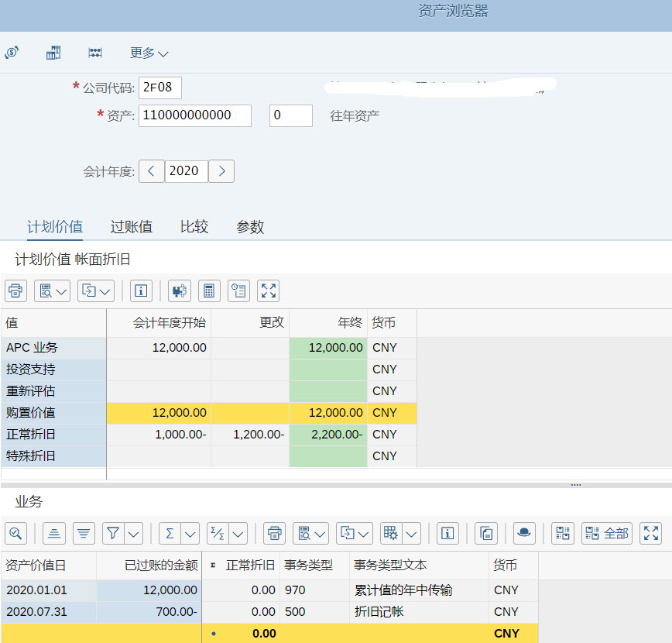The height and width of the screenshot is (643, 672).
Task: Open the 参数 tab
Action: point(249,227)
